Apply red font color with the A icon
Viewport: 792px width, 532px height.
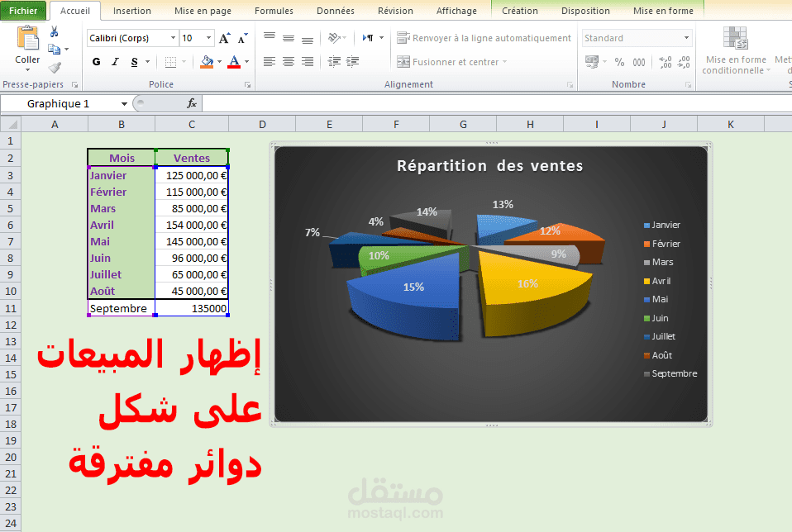234,62
